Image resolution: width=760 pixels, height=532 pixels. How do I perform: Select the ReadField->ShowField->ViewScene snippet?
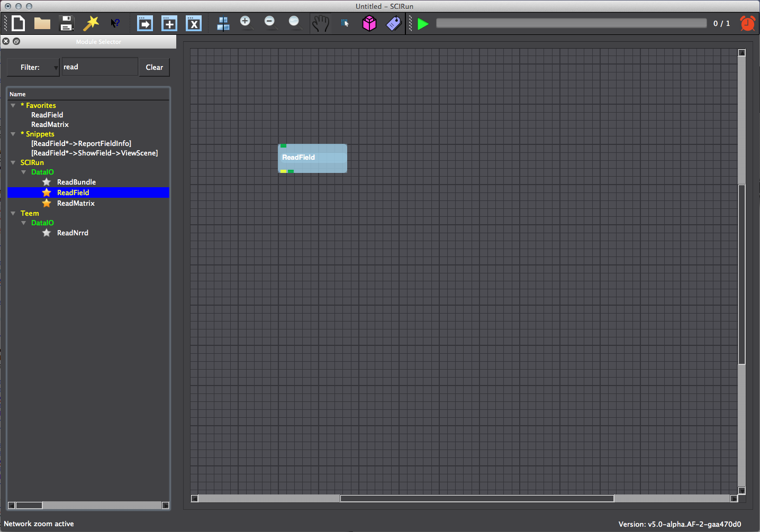[x=94, y=153]
